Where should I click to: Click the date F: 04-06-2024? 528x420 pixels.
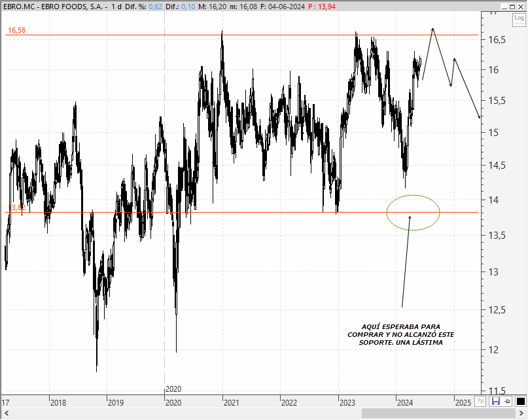click(x=283, y=7)
